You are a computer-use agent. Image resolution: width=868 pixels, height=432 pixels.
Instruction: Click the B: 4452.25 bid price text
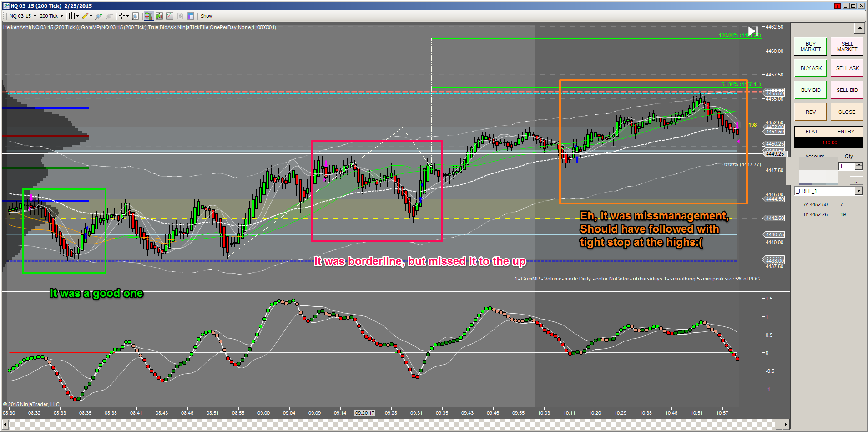816,214
